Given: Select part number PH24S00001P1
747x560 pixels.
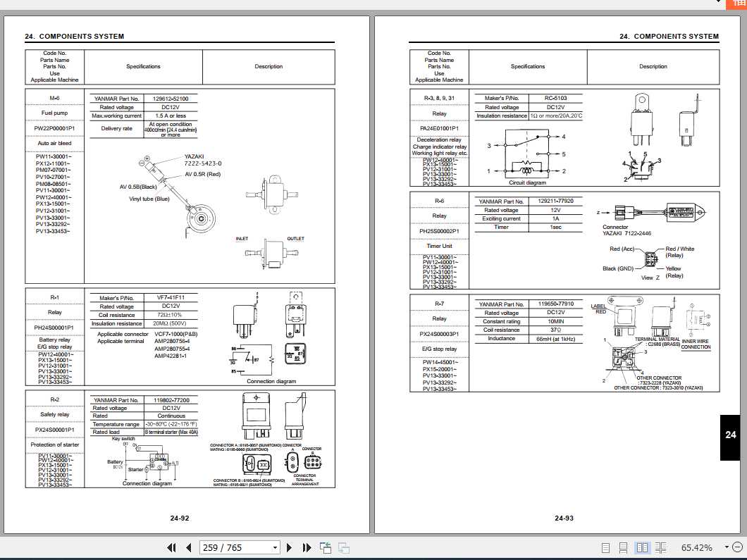Looking at the screenshot, I should pos(54,328).
